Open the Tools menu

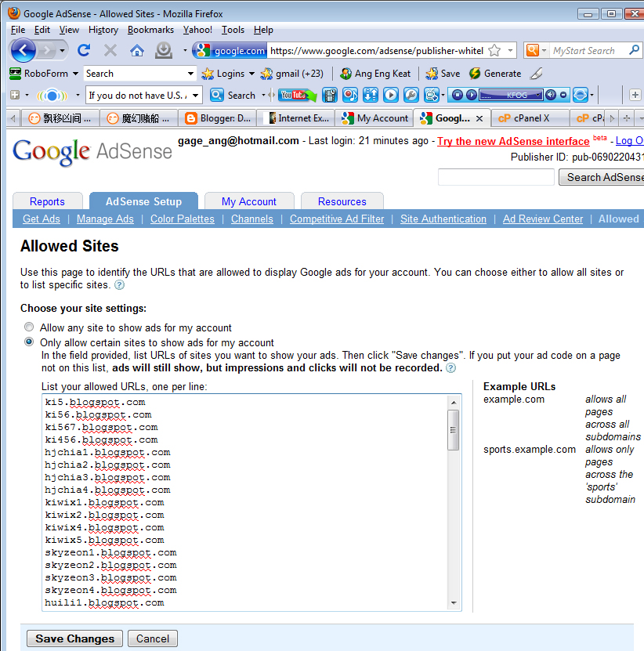pos(233,30)
